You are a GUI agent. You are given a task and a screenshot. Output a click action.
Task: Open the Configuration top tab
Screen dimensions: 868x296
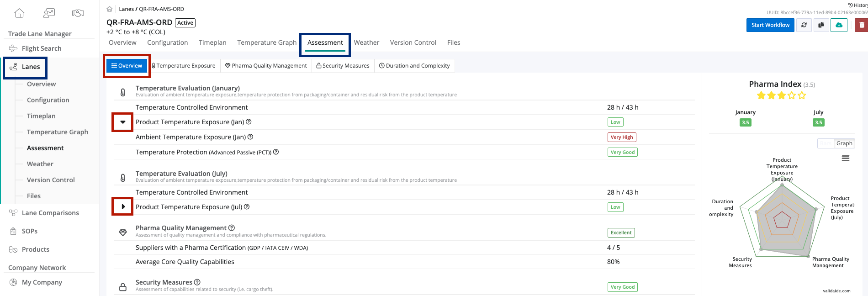(x=167, y=42)
